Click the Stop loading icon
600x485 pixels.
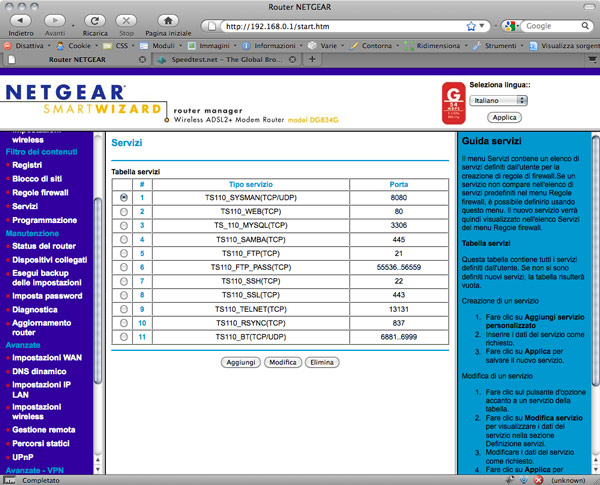(126, 20)
